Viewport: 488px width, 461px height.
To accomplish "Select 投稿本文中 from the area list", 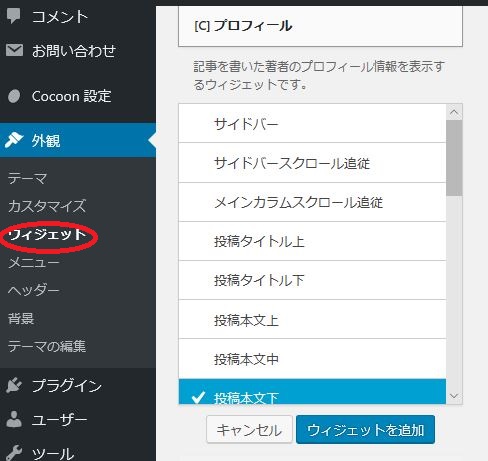I will tap(312, 359).
